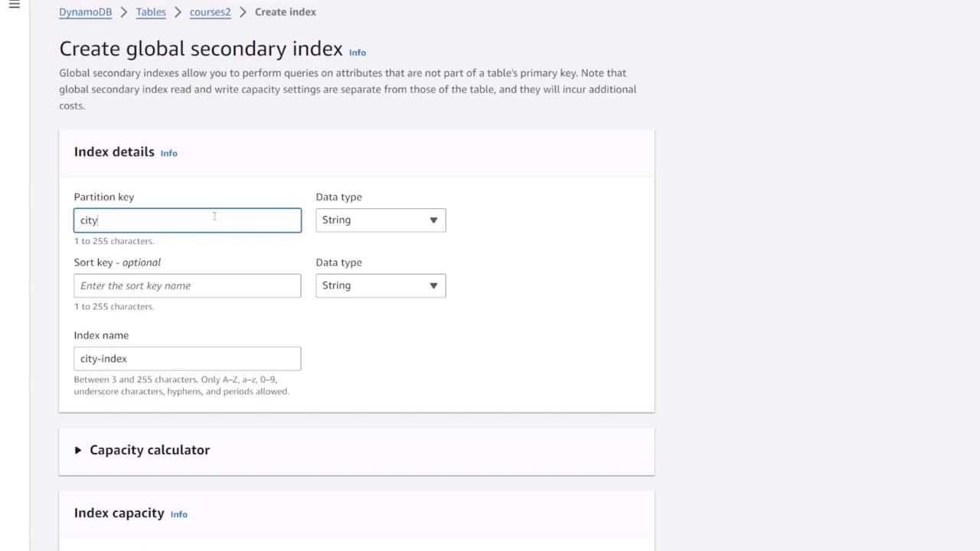Click Info next to Create global secondary index
Image resolution: width=980 pixels, height=551 pixels.
357,53
